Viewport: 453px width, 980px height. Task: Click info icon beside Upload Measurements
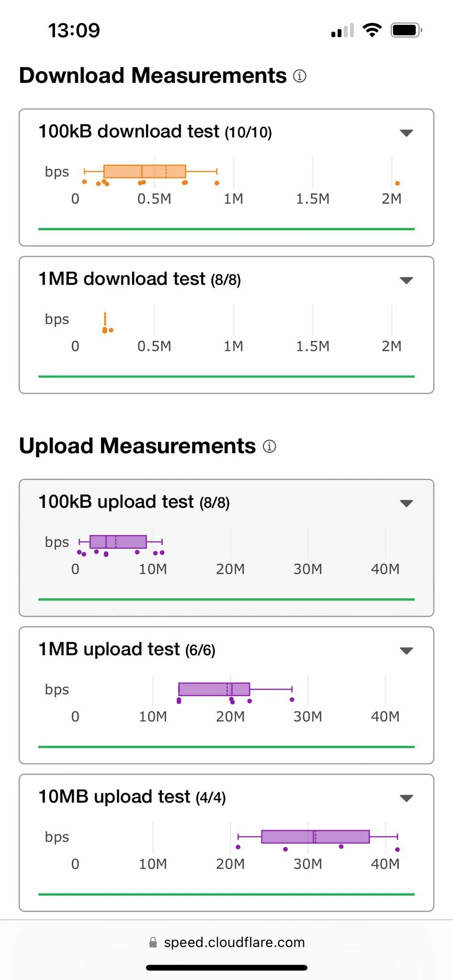270,446
